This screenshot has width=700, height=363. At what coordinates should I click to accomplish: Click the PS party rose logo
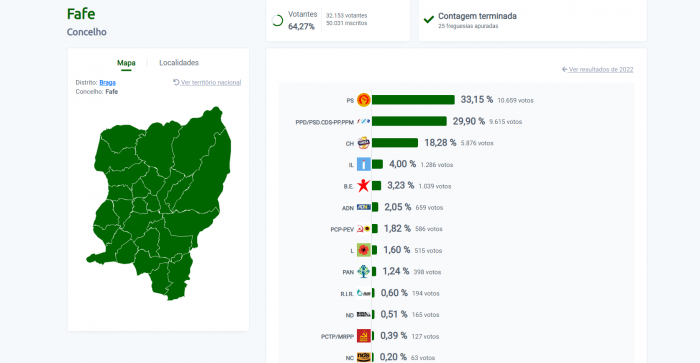tap(363, 100)
